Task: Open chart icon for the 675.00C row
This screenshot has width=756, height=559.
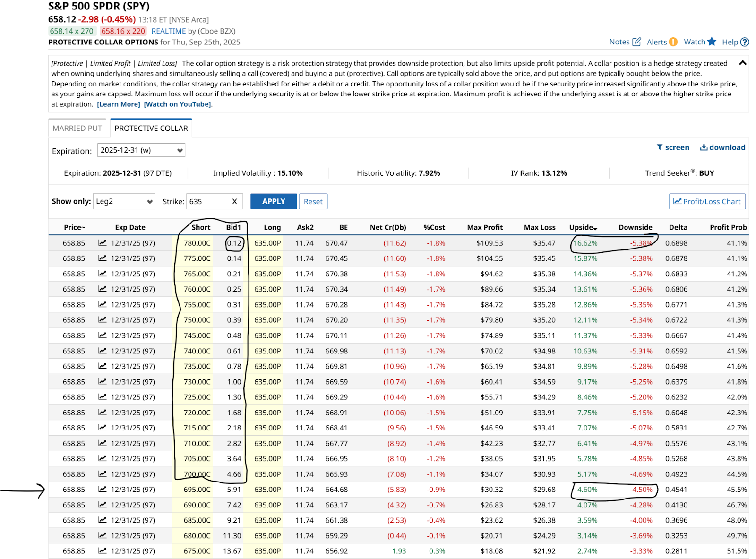Action: tap(102, 551)
